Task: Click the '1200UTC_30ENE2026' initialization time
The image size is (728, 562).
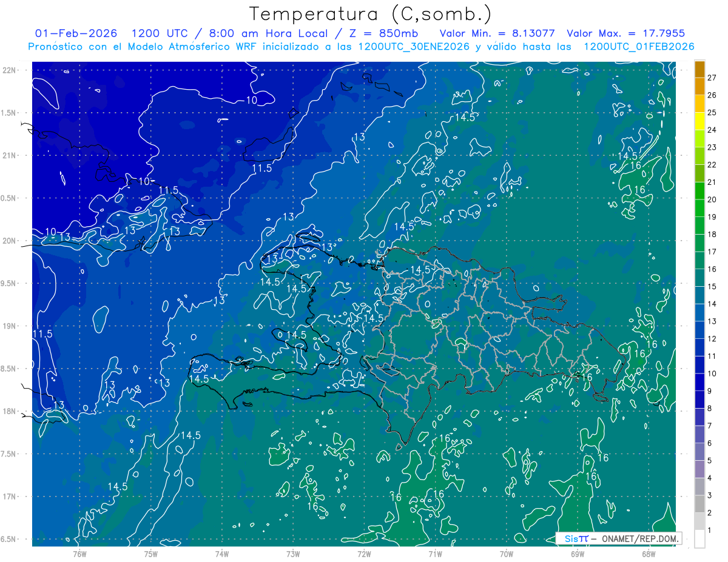Action: coord(414,47)
